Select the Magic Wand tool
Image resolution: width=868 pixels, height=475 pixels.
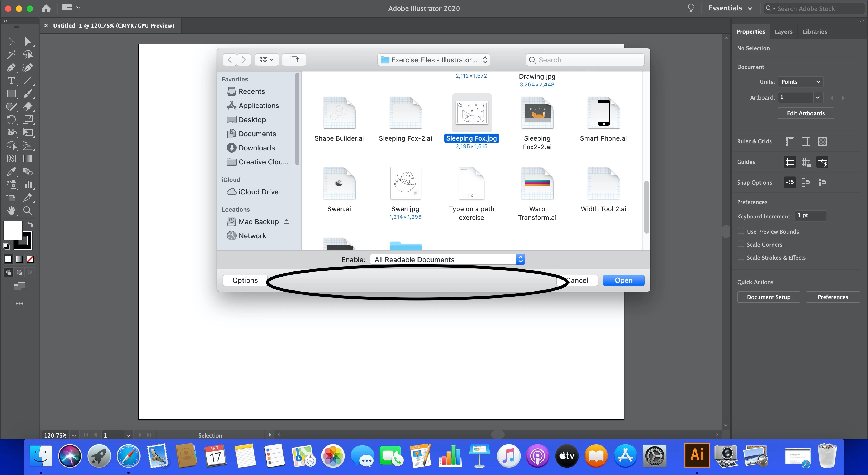tap(11, 55)
